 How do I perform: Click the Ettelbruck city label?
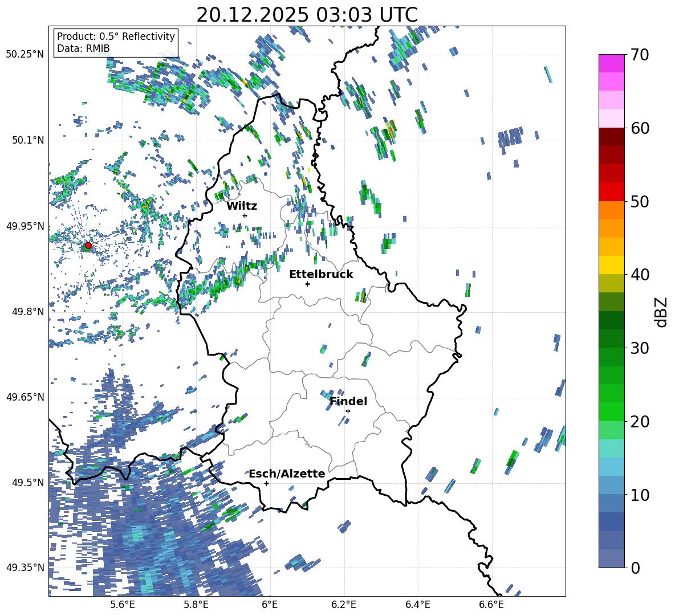(x=321, y=275)
